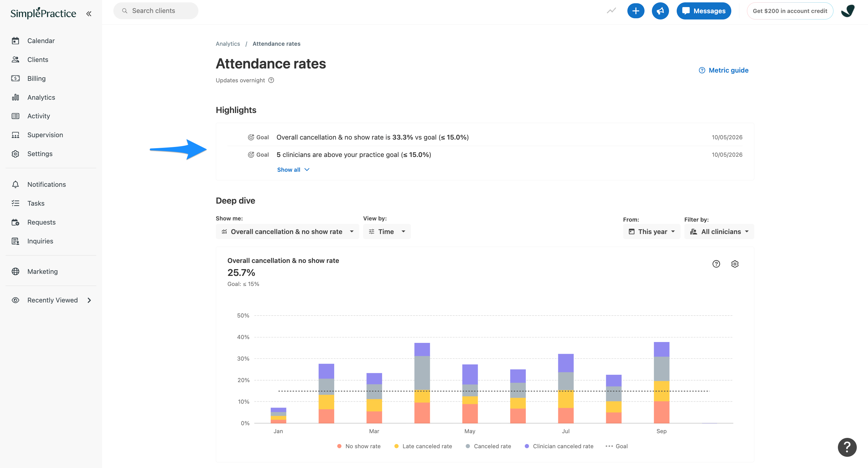The image size is (868, 468).
Task: Open the Overall cancellation & no show rate dropdown
Action: pos(287,232)
